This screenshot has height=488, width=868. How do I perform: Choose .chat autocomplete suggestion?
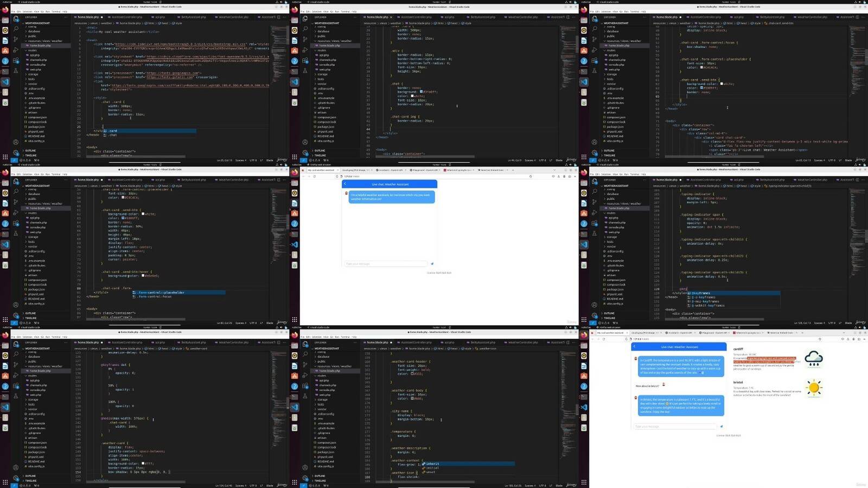pyautogui.click(x=149, y=135)
